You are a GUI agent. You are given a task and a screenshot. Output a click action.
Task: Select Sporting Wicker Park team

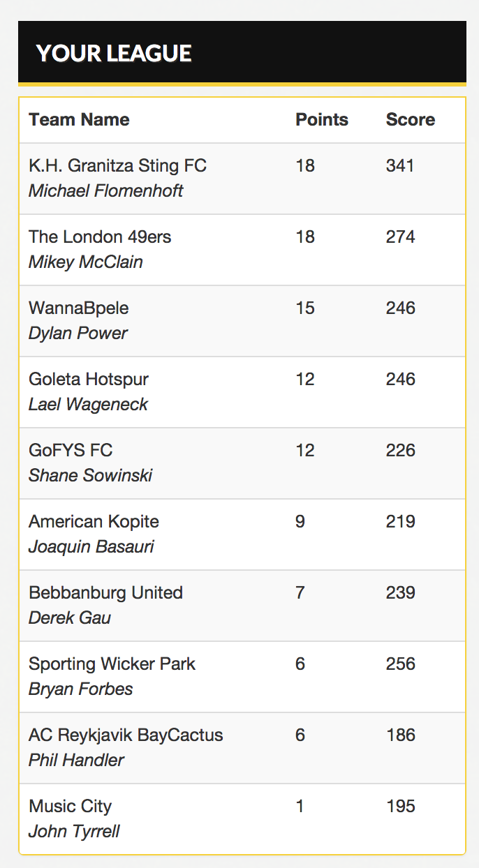[112, 664]
